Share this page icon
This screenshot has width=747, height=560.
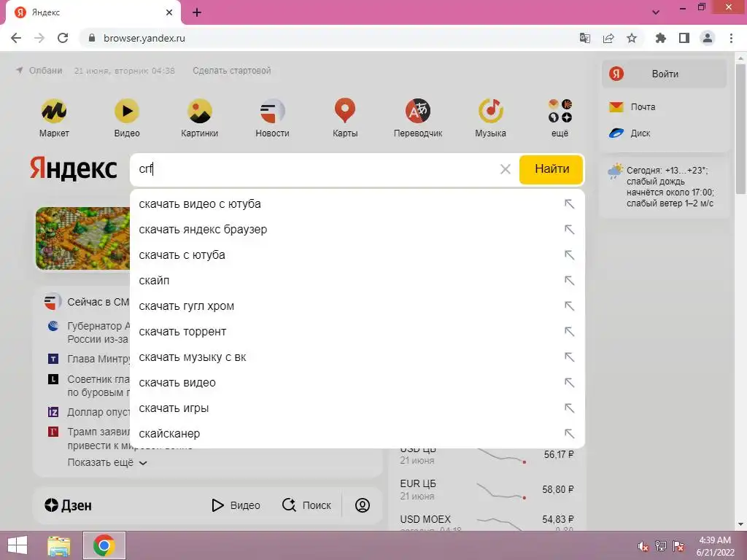tap(608, 38)
